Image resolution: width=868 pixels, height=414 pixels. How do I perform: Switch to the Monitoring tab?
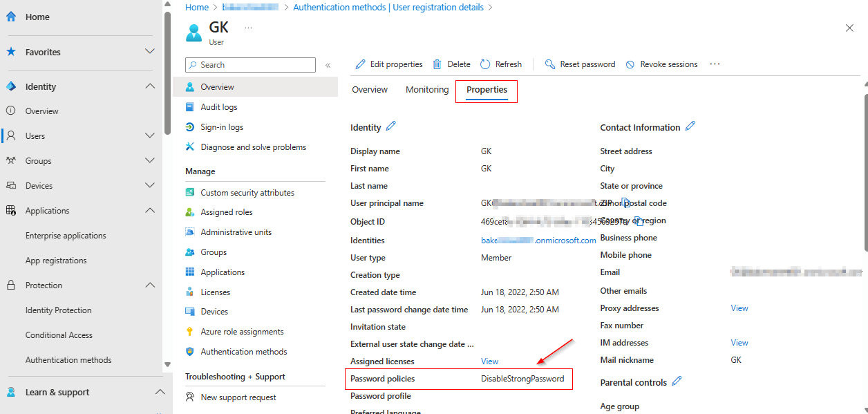coord(426,89)
